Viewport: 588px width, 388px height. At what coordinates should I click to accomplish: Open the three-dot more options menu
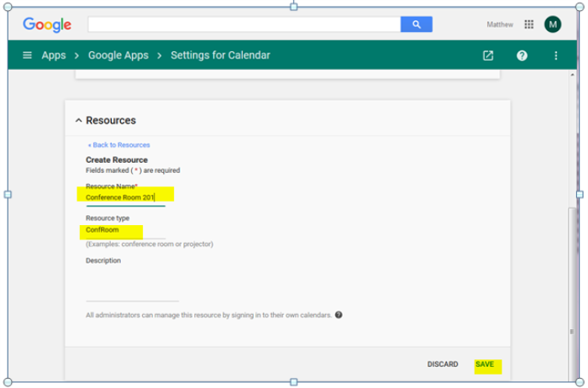[556, 55]
